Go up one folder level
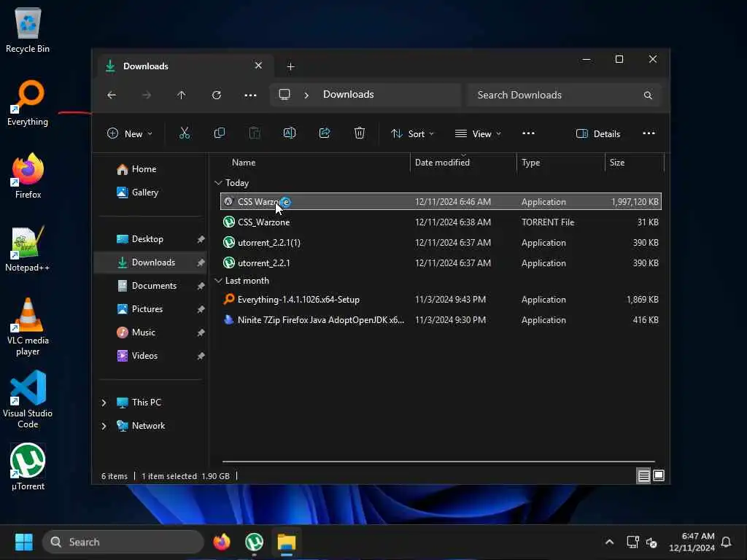 [x=181, y=96]
